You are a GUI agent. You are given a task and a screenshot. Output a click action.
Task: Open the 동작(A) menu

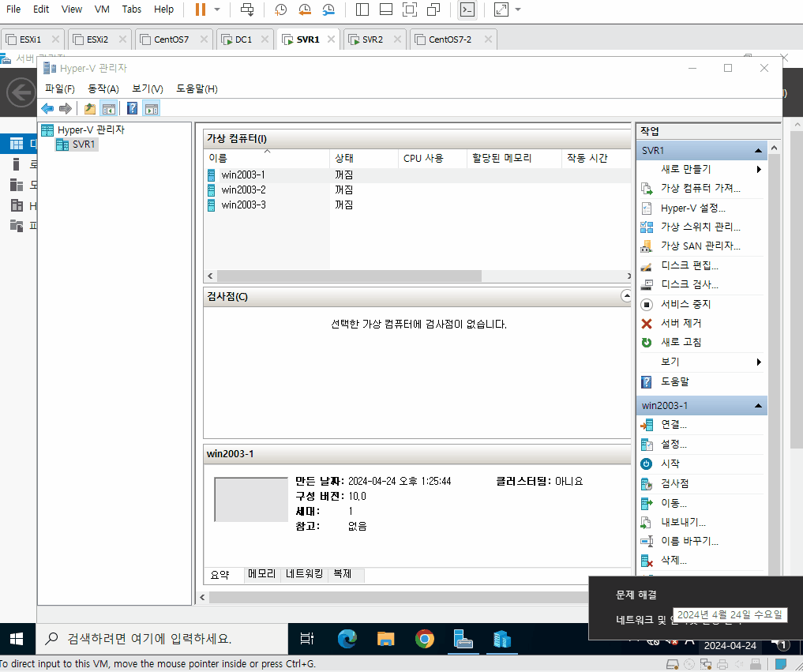103,89
